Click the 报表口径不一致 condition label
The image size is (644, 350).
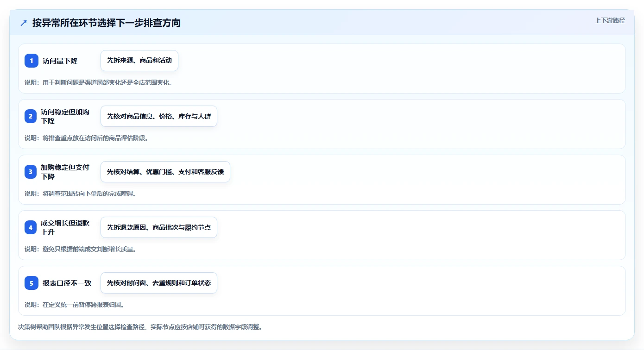[x=67, y=283]
